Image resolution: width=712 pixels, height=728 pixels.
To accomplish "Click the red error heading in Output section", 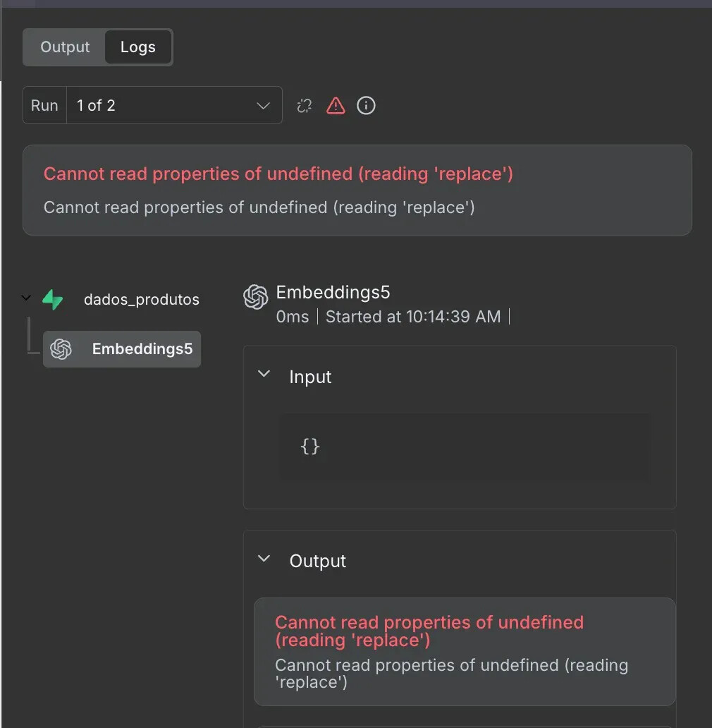I will pyautogui.click(x=429, y=631).
